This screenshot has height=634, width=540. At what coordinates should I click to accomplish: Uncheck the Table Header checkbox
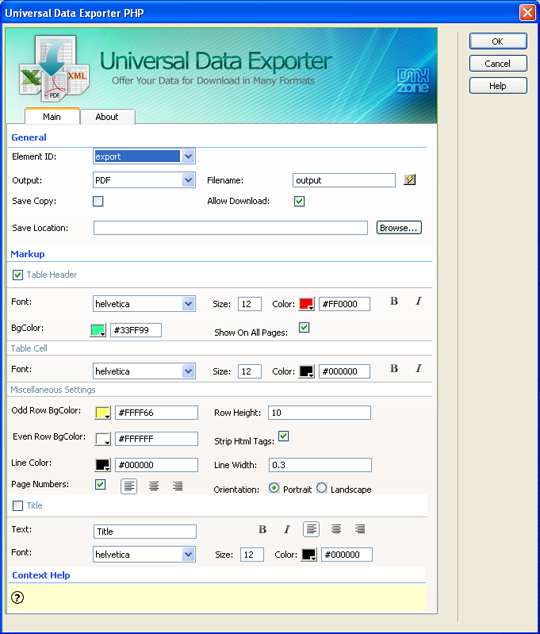[18, 275]
